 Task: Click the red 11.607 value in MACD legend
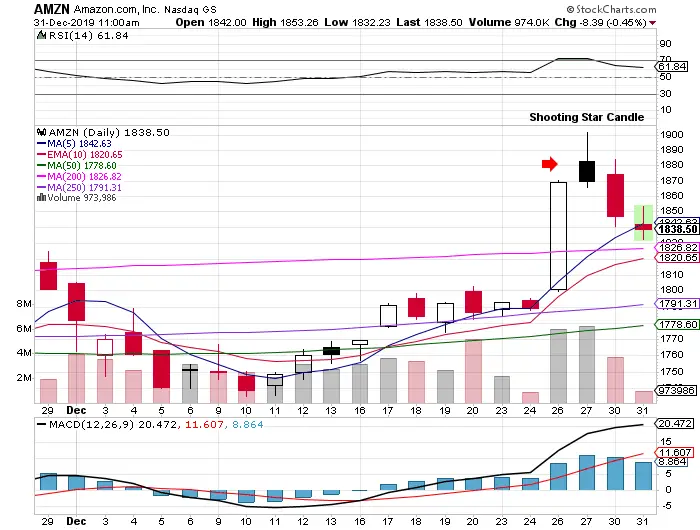(x=204, y=425)
